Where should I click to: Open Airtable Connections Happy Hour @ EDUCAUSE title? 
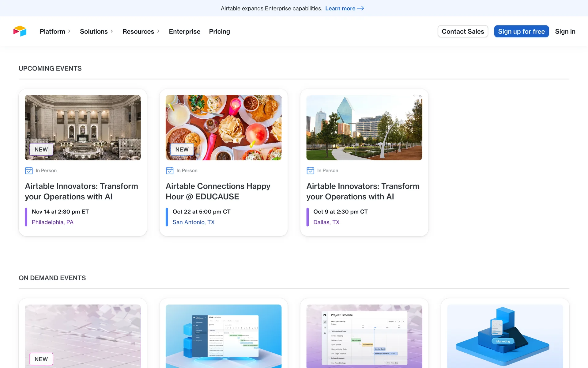[218, 191]
